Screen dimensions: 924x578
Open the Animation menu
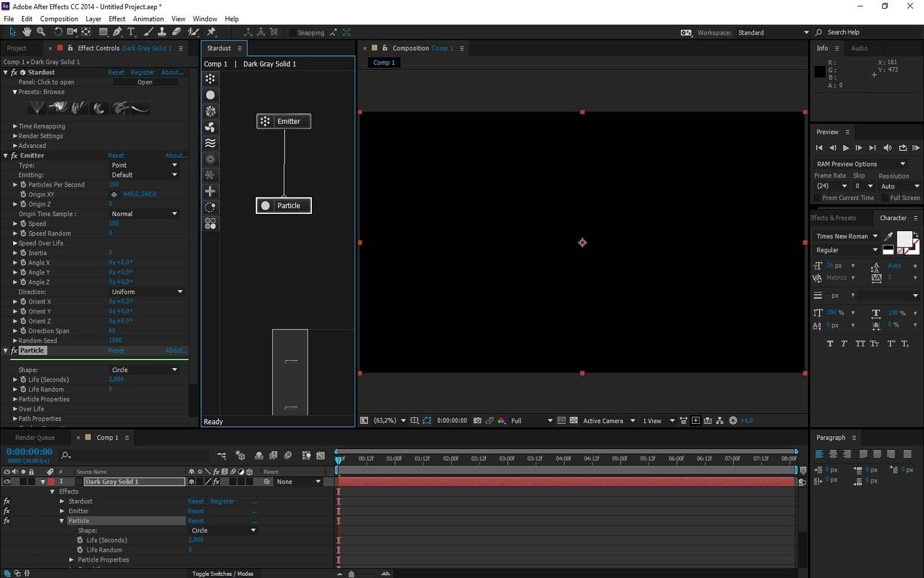point(148,19)
